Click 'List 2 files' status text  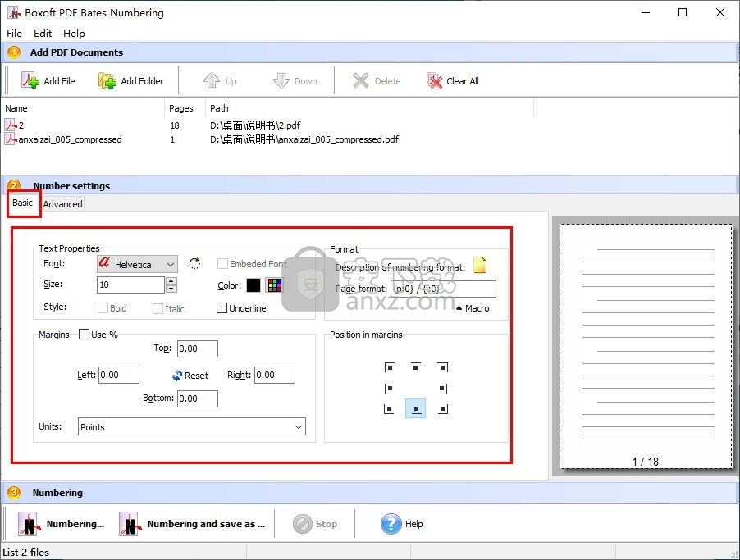(26, 552)
